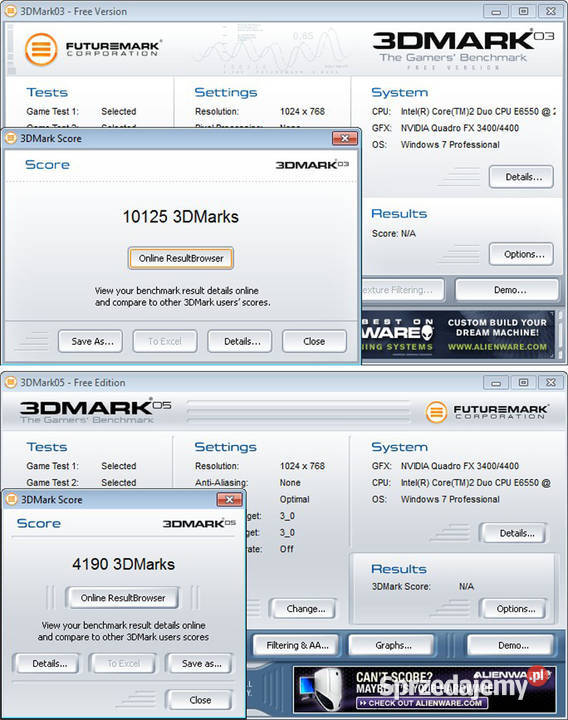The width and height of the screenshot is (568, 720).
Task: Click Demo... button in 3DMark03 window
Action: (507, 290)
